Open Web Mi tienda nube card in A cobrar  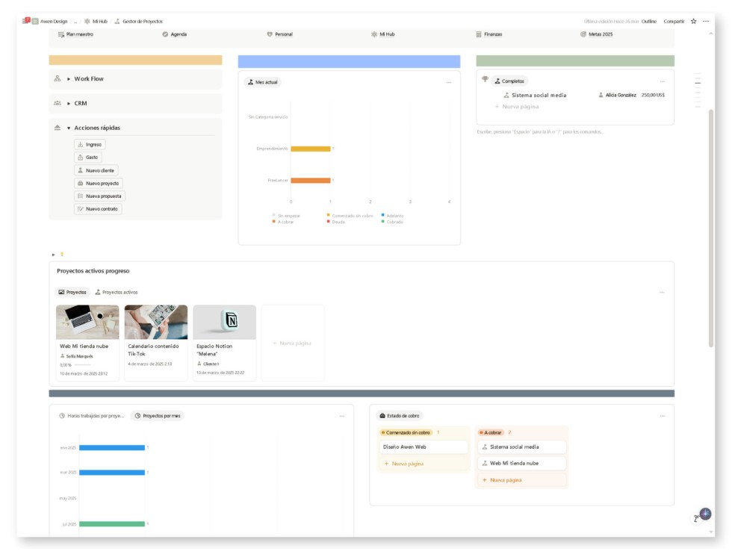(x=521, y=464)
